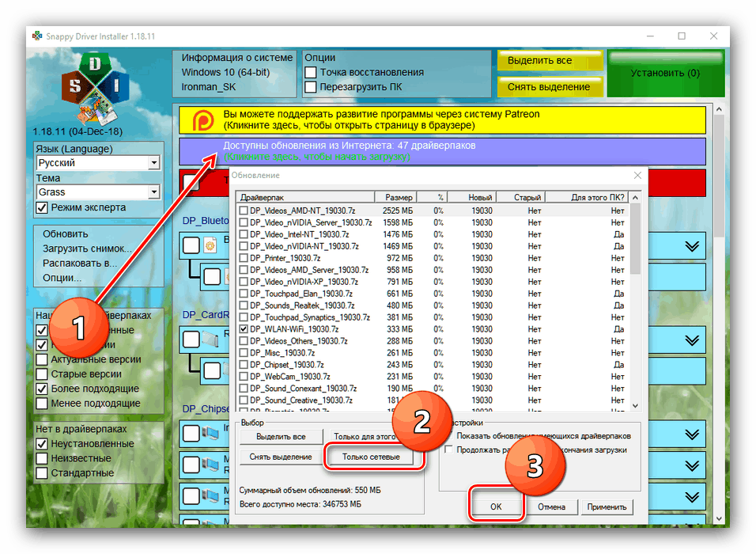Click up arrow of driverpack list scrollbar
Image resolution: width=756 pixels, height=554 pixels.
tap(635, 197)
